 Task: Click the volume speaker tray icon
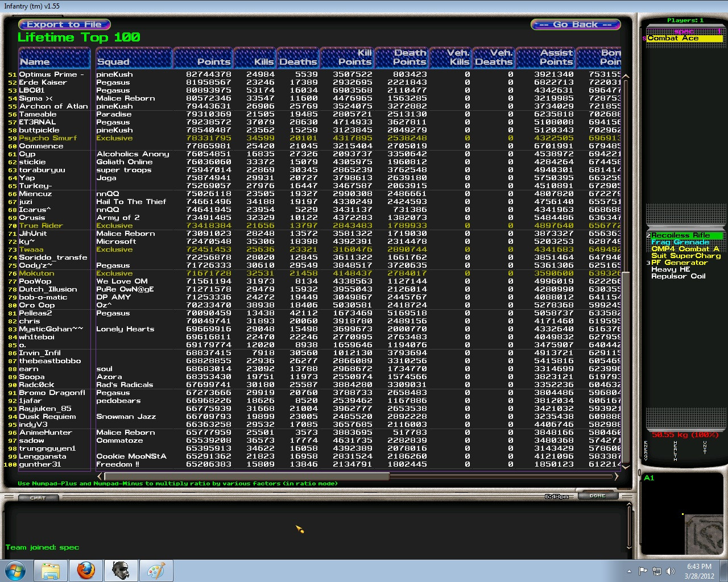point(670,571)
